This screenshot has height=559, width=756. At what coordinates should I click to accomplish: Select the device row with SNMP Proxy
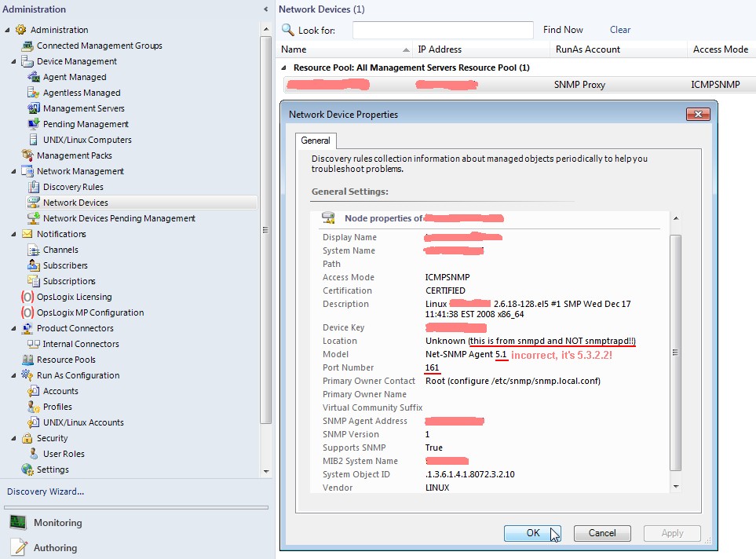click(519, 85)
